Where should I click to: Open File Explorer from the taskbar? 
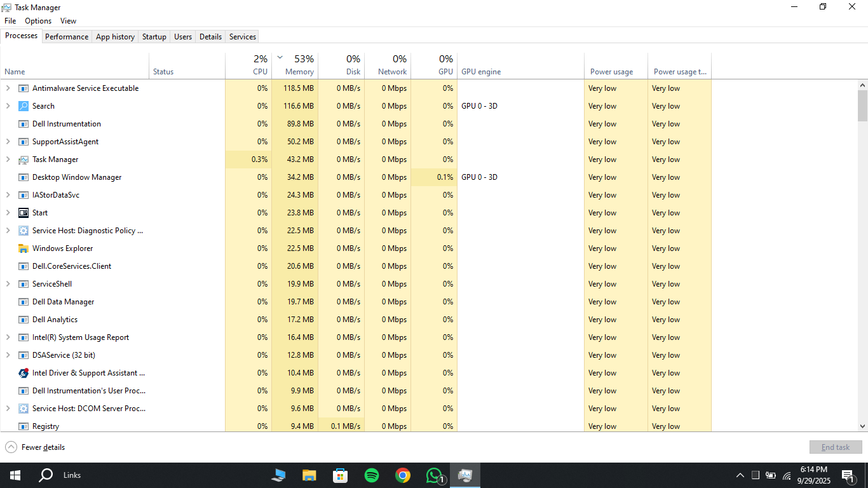(309, 475)
